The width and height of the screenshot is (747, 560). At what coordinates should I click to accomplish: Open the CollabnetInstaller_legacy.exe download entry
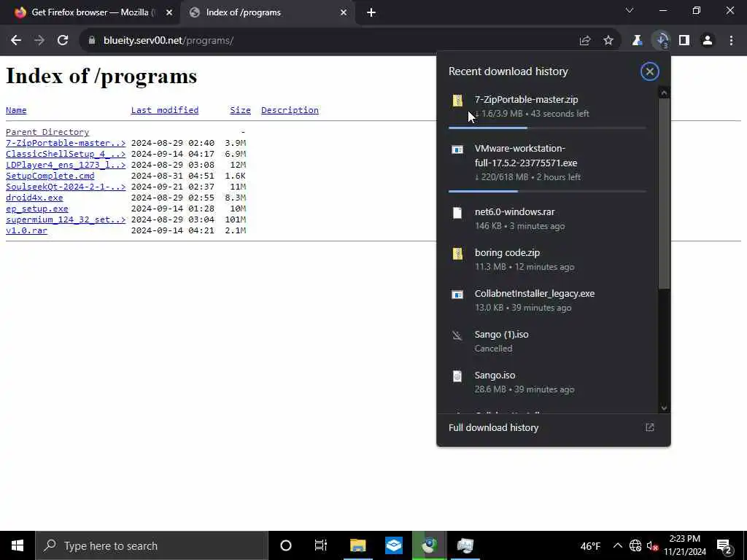547,300
